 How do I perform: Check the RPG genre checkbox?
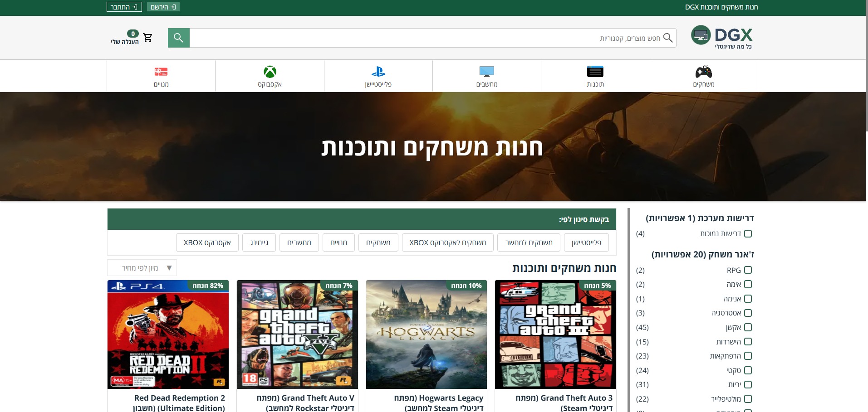tap(748, 270)
